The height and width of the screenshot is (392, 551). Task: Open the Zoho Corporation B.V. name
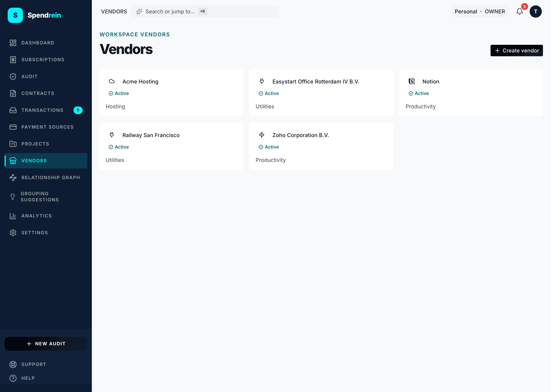(x=301, y=135)
